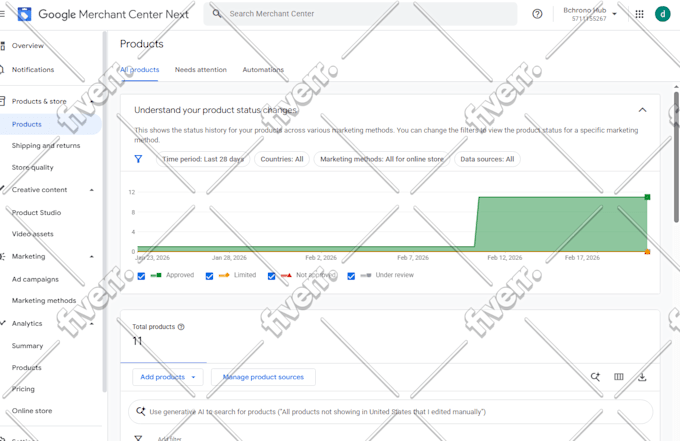Switch to the All products tab
Screen dimensions: 680x441
click(140, 70)
